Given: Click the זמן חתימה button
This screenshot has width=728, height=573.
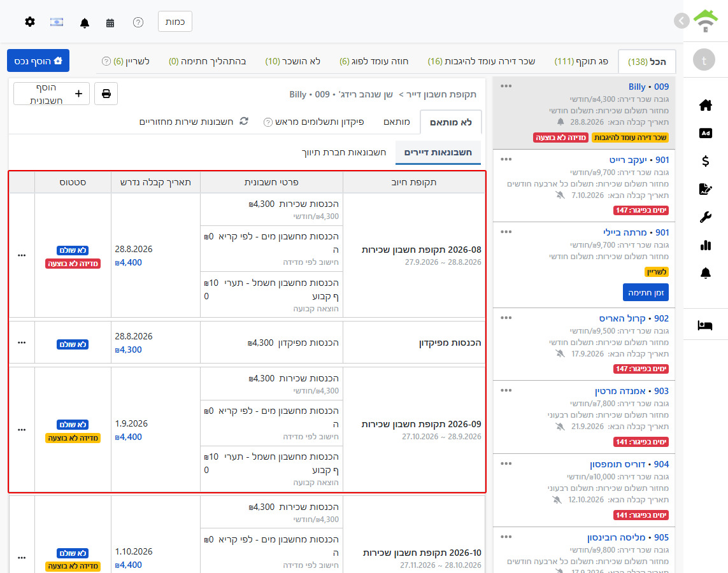Looking at the screenshot, I should click(x=645, y=292).
